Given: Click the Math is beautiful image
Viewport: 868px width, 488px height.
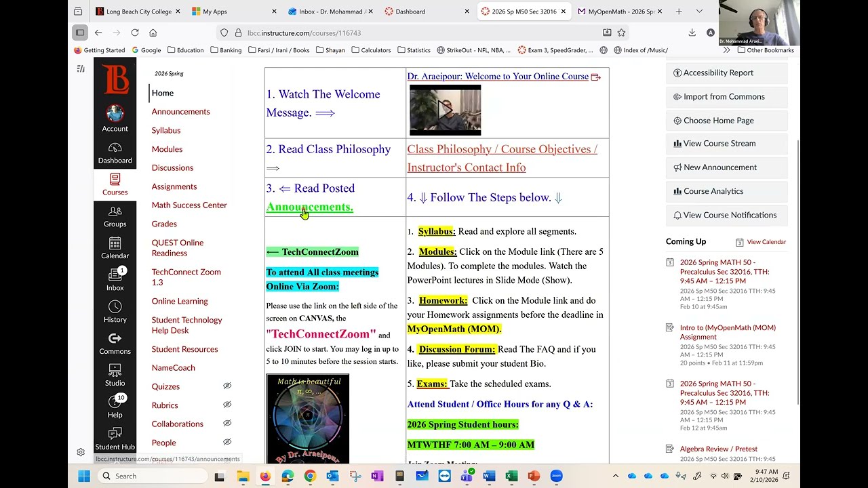Looking at the screenshot, I should (308, 419).
